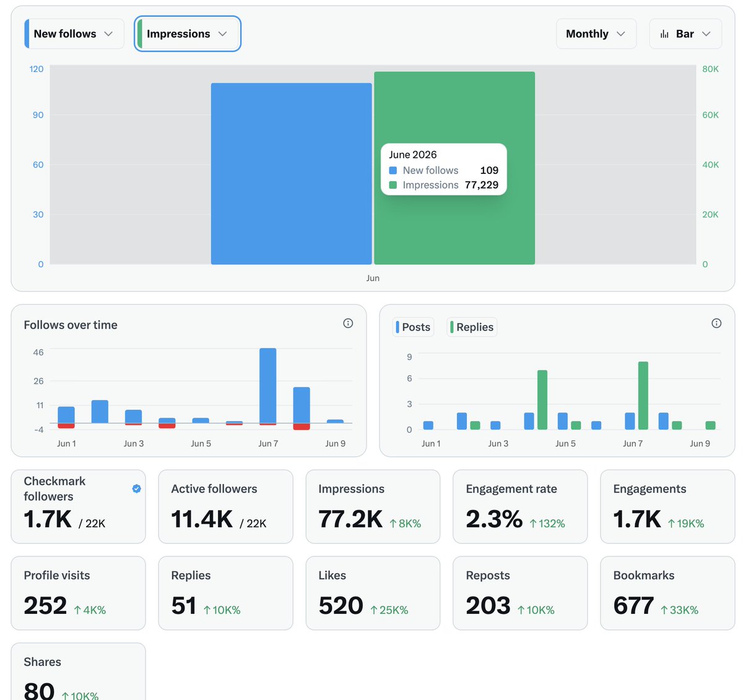This screenshot has height=700, width=743.
Task: Click the '120' left axis label
Action: tap(37, 69)
